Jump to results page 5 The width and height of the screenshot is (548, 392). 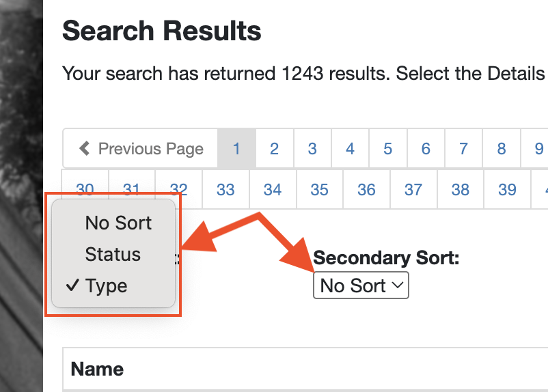(x=388, y=148)
